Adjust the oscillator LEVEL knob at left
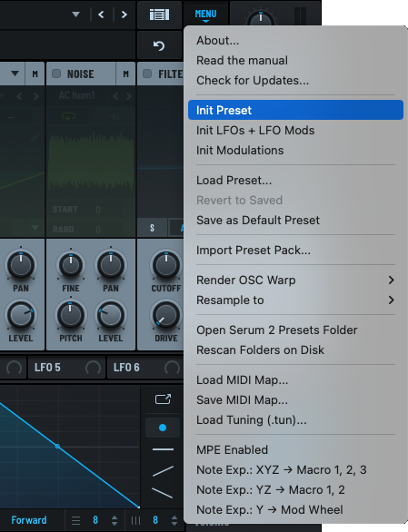 click(x=21, y=315)
